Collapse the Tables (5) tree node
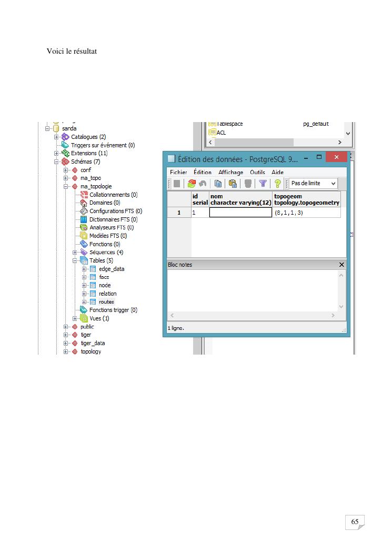This screenshot has width=392, height=554. [75, 260]
